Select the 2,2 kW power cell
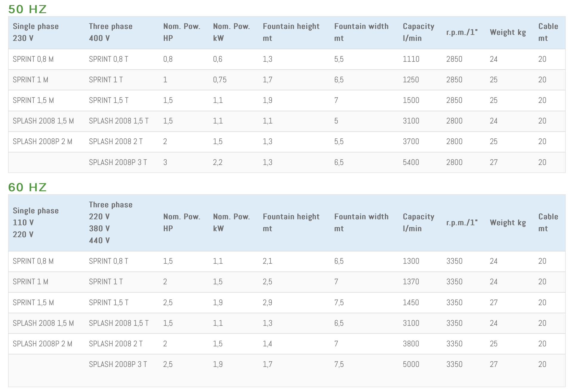Image resolution: width=572 pixels, height=392 pixels. (217, 163)
